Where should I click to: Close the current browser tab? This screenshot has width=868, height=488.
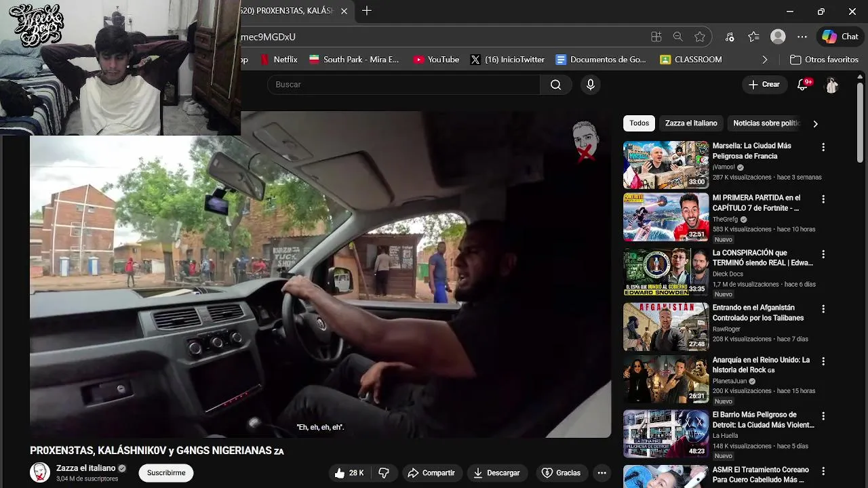(x=344, y=11)
